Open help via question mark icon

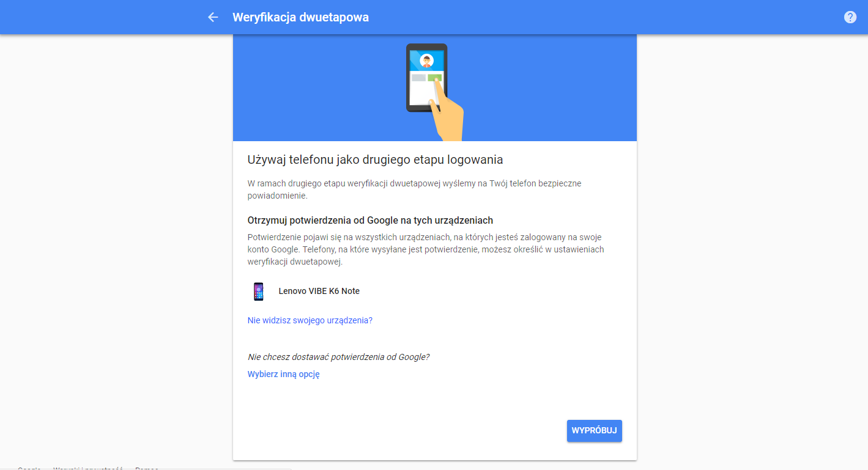click(850, 17)
